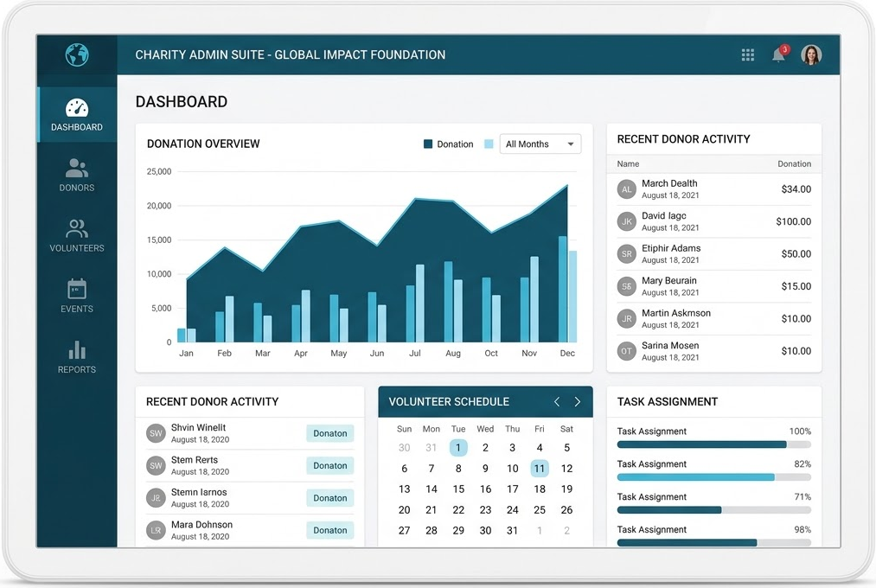Click the $100.00 donation amount
This screenshot has width=876, height=588.
point(793,221)
